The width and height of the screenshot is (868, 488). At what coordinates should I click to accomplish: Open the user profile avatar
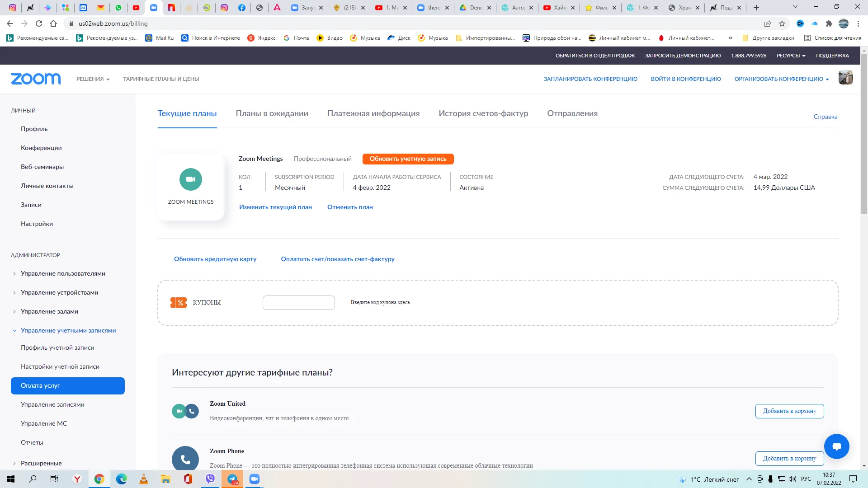[845, 78]
